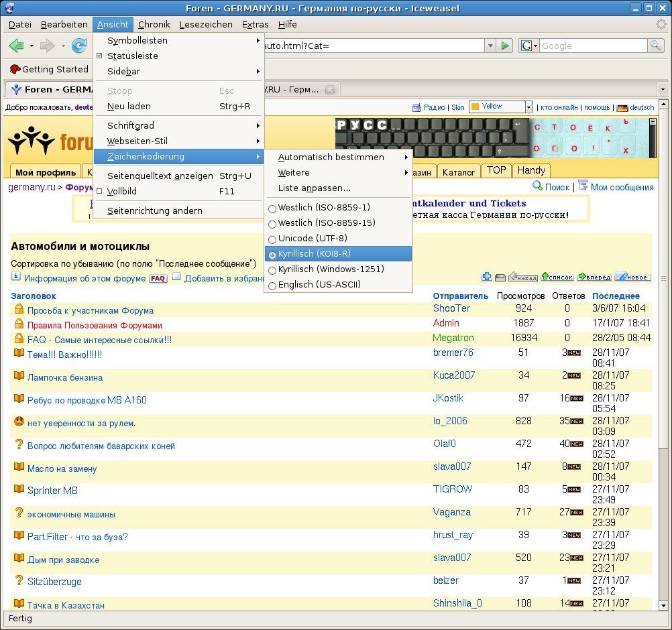This screenshot has height=630, width=672.
Task: Open the thread 'Лампочка бензина'
Action: point(65,378)
